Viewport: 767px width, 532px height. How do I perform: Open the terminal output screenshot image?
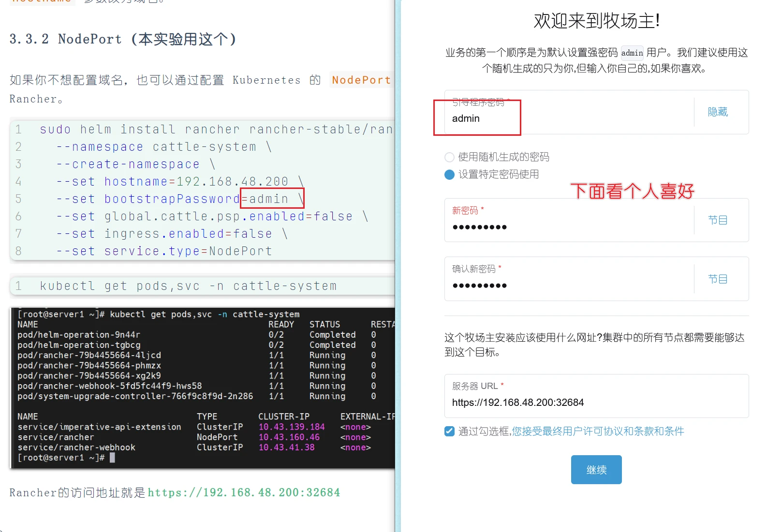coord(202,387)
